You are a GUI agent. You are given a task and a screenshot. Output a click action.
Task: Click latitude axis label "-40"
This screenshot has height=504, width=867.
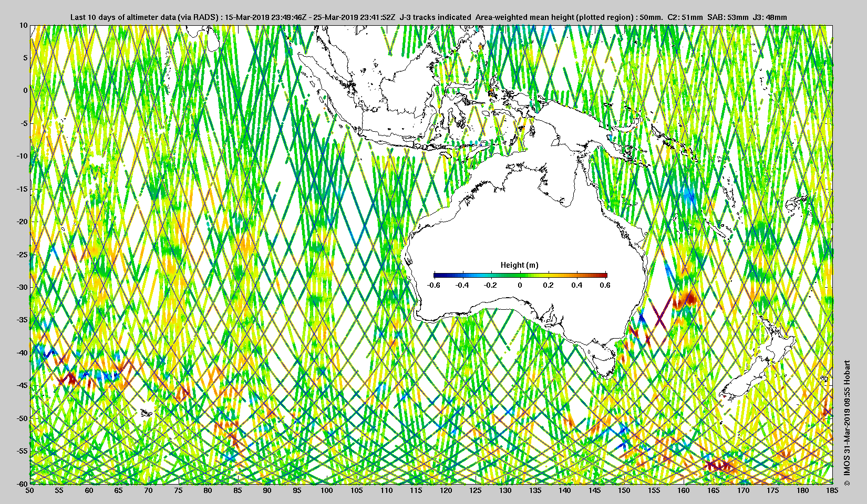tap(22, 352)
